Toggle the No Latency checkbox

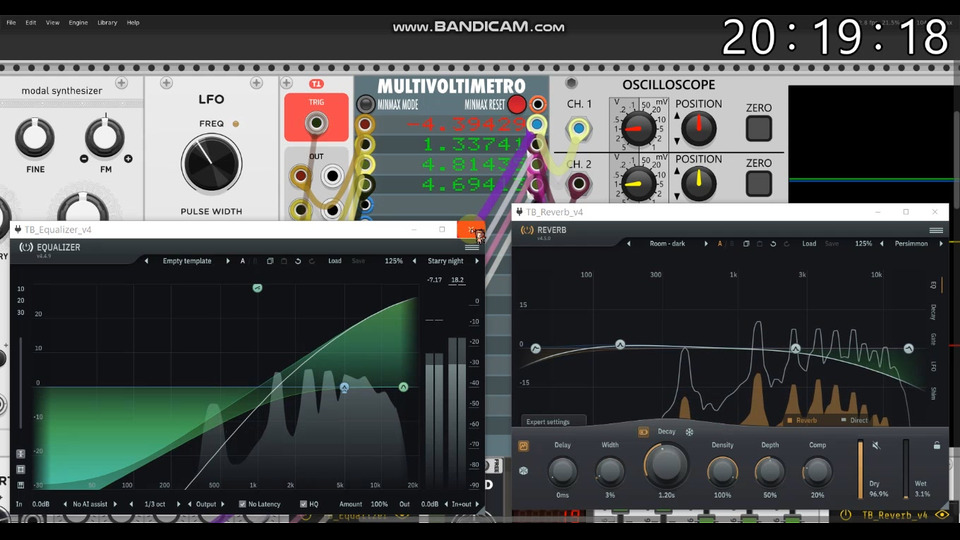pyautogui.click(x=242, y=504)
